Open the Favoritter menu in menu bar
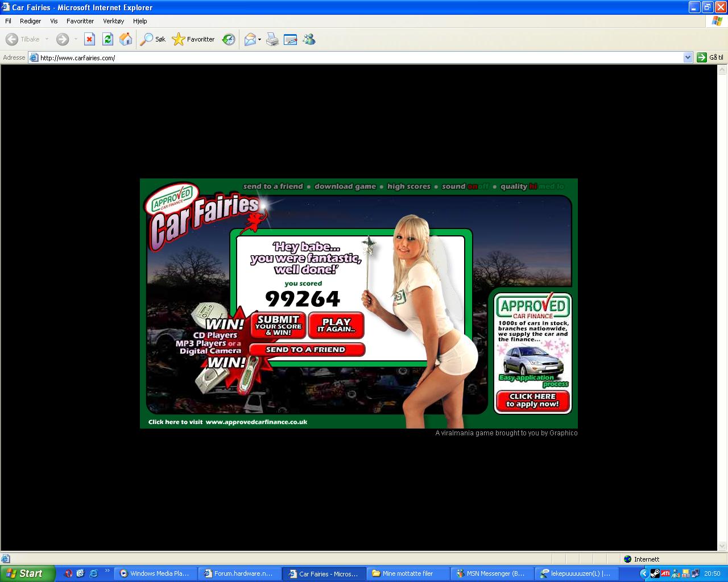 point(80,21)
